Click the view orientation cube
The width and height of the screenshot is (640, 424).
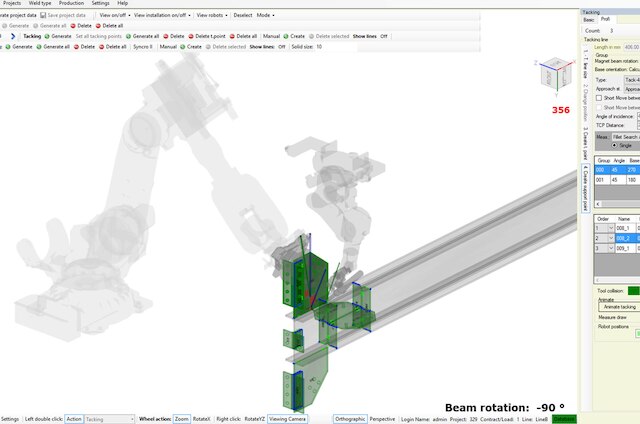tap(553, 76)
